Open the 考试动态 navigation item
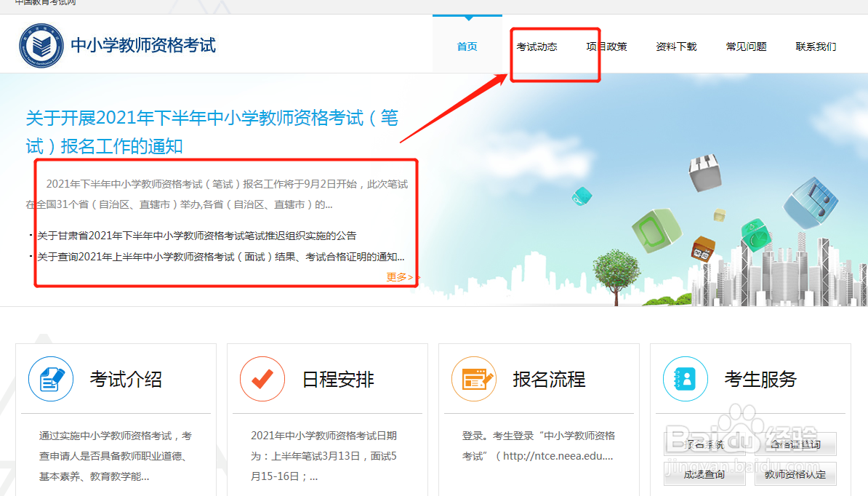868x496 pixels. [x=539, y=45]
